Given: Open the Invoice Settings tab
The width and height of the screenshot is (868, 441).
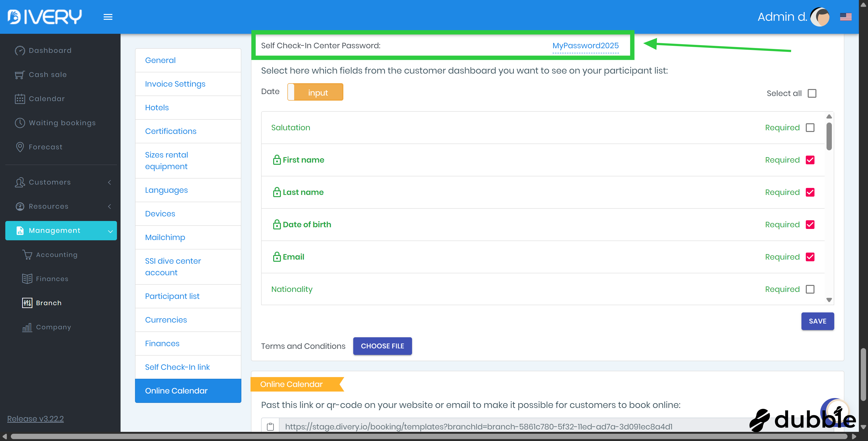Looking at the screenshot, I should 175,84.
